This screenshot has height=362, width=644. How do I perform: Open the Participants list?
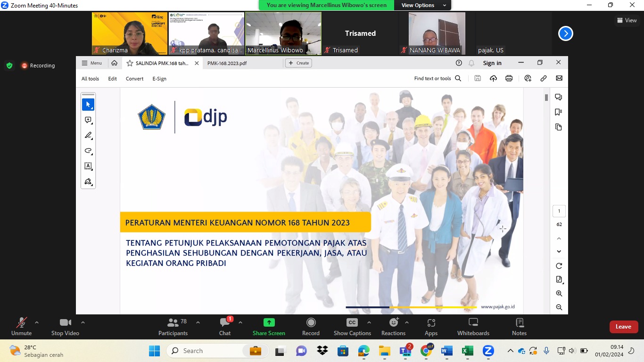pos(173,327)
